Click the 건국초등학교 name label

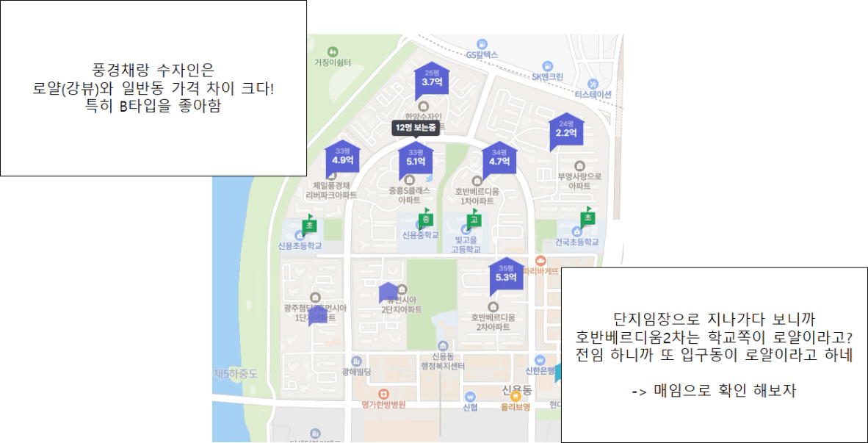pyautogui.click(x=578, y=242)
